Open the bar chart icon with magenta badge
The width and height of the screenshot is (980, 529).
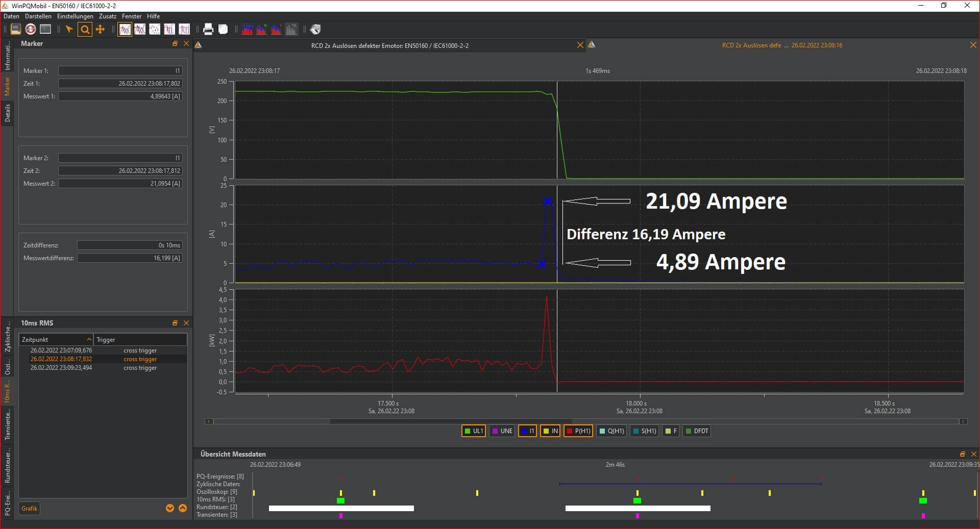277,29
